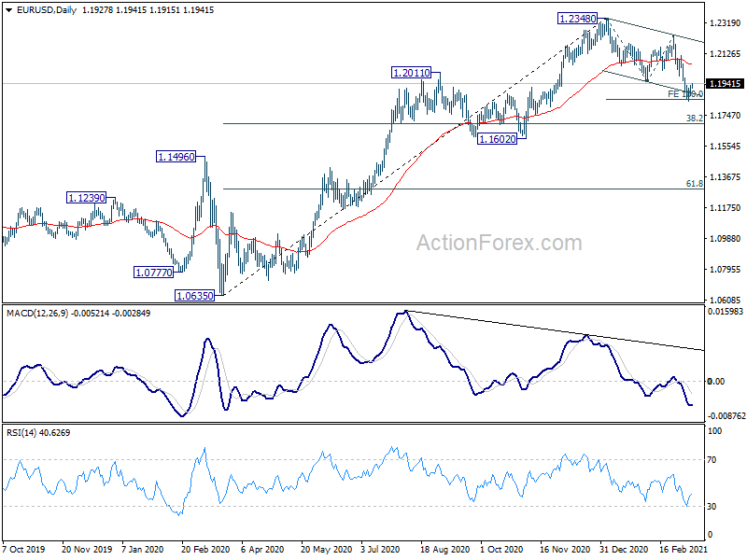Click the 1.06350 price label
This screenshot has height=560, width=747.
click(195, 296)
